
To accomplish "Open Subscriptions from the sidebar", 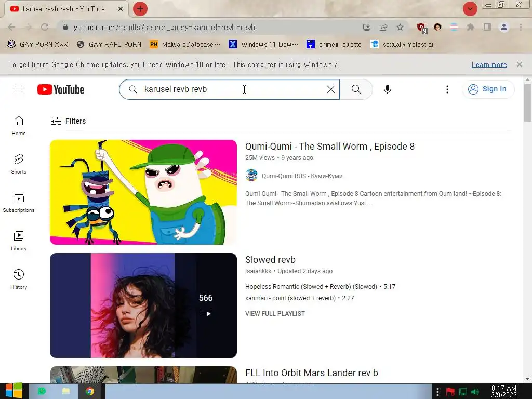I will coord(19,203).
